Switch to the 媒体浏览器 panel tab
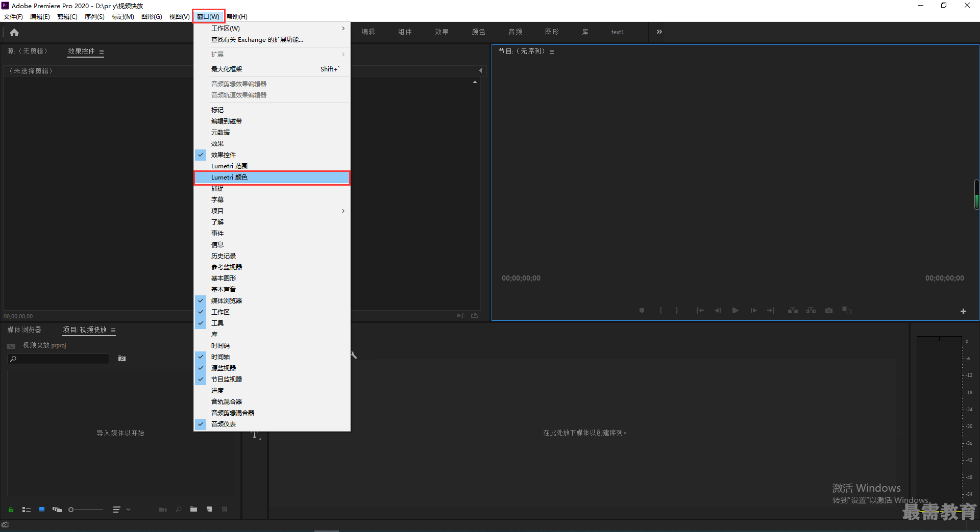 tap(24, 330)
